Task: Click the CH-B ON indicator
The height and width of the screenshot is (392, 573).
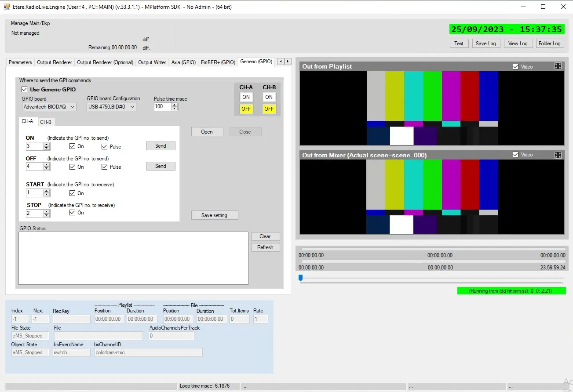Action: tap(269, 97)
